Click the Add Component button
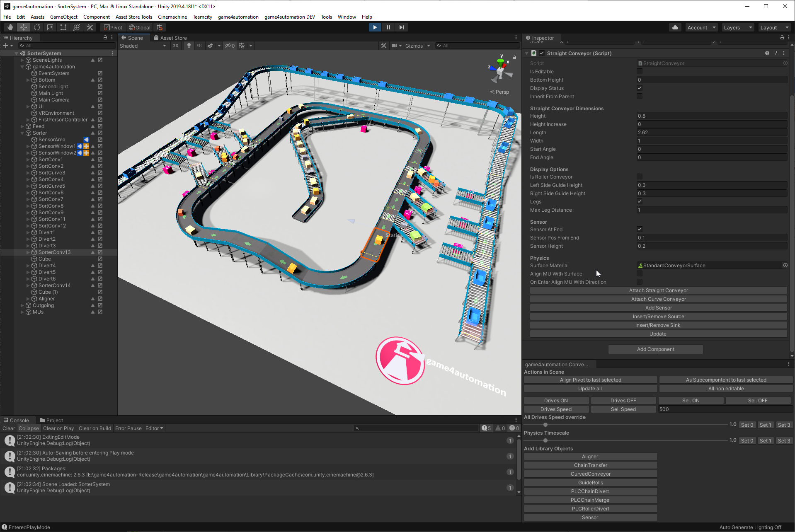Screen dimensions: 795x532 coord(655,349)
